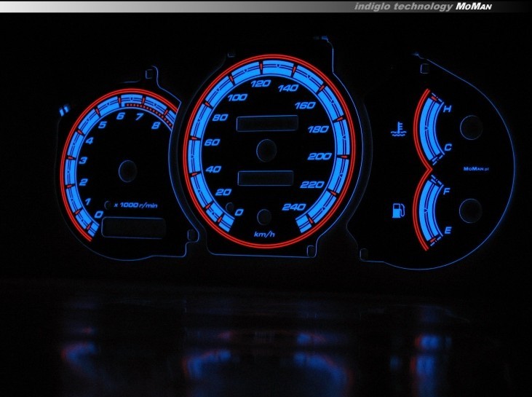Click the F mark on fuel gauge
The width and height of the screenshot is (532, 397).
click(446, 192)
